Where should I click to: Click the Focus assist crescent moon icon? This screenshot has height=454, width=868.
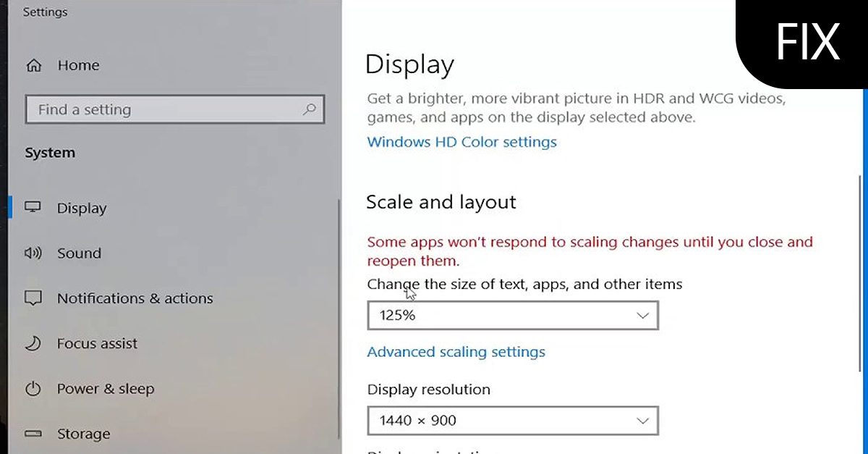[x=33, y=343]
